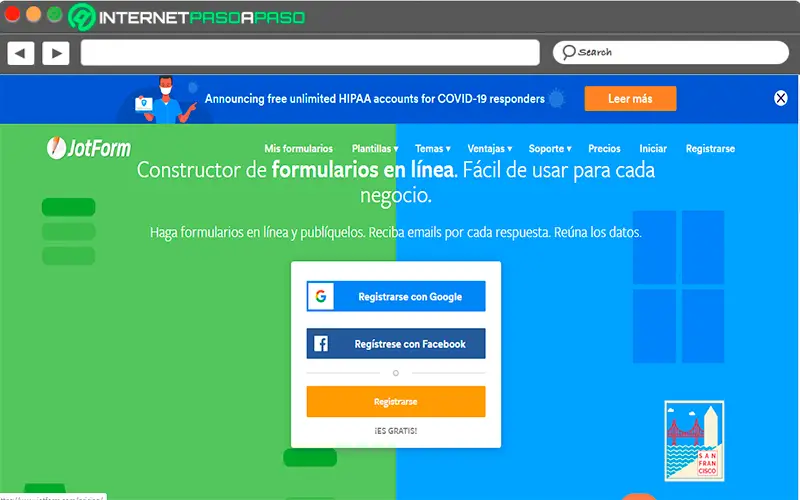
Task: Click the green window maximize button
Action: [55, 14]
